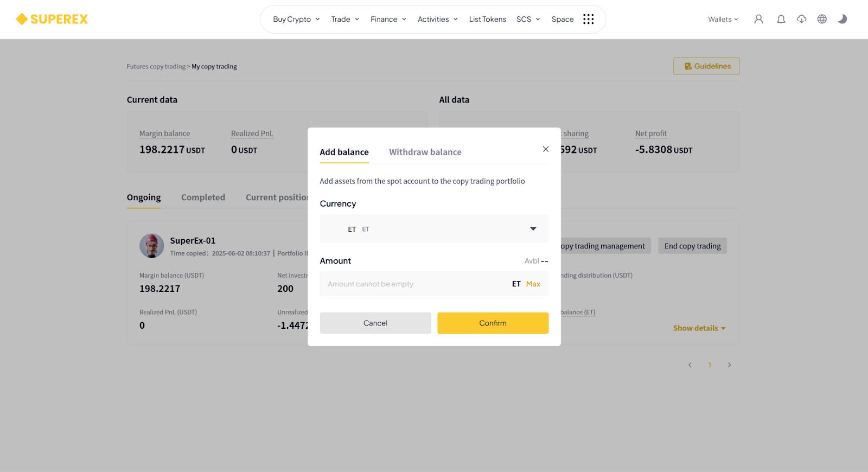The width and height of the screenshot is (868, 472).
Task: Expand Show details section
Action: (x=699, y=328)
